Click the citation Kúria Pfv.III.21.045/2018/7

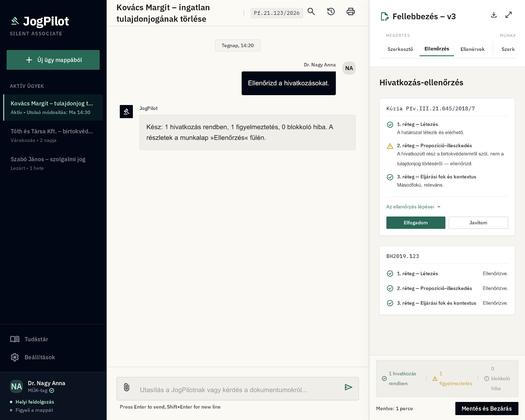[x=430, y=109]
